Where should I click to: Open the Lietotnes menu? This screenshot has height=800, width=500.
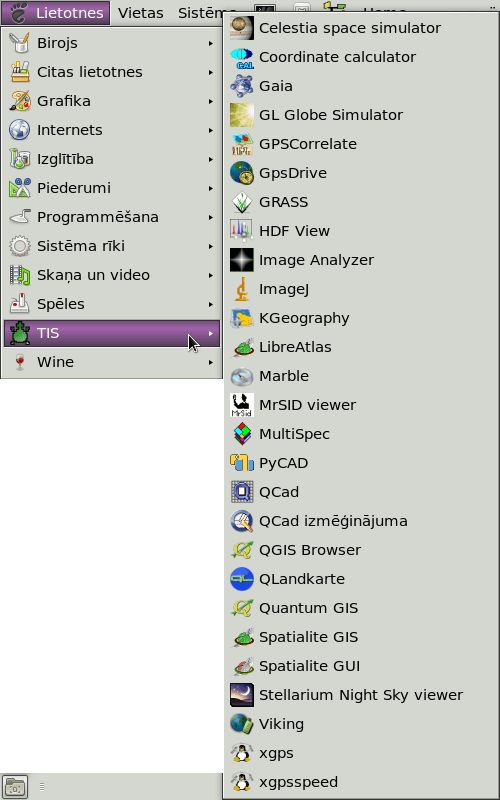(x=56, y=13)
